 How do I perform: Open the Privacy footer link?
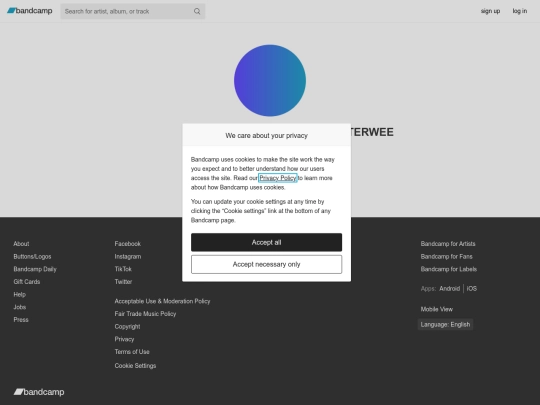(x=124, y=339)
